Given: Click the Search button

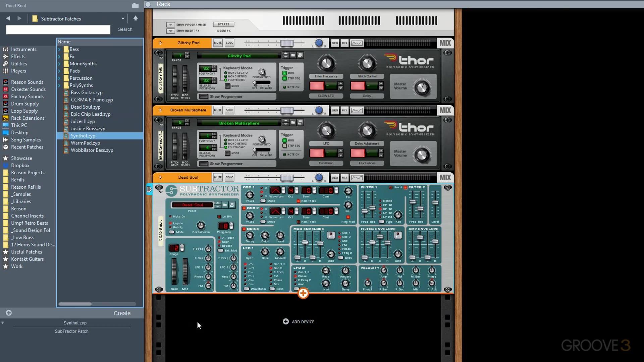Looking at the screenshot, I should [125, 29].
